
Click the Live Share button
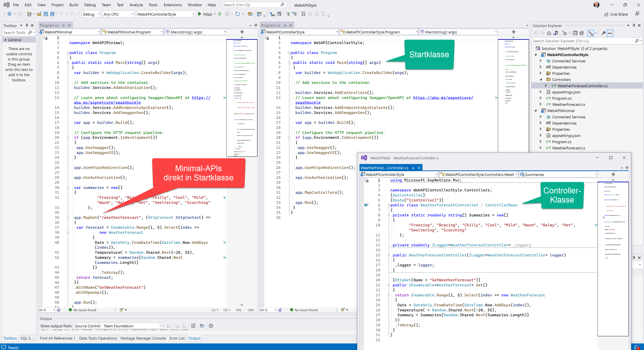[616, 14]
